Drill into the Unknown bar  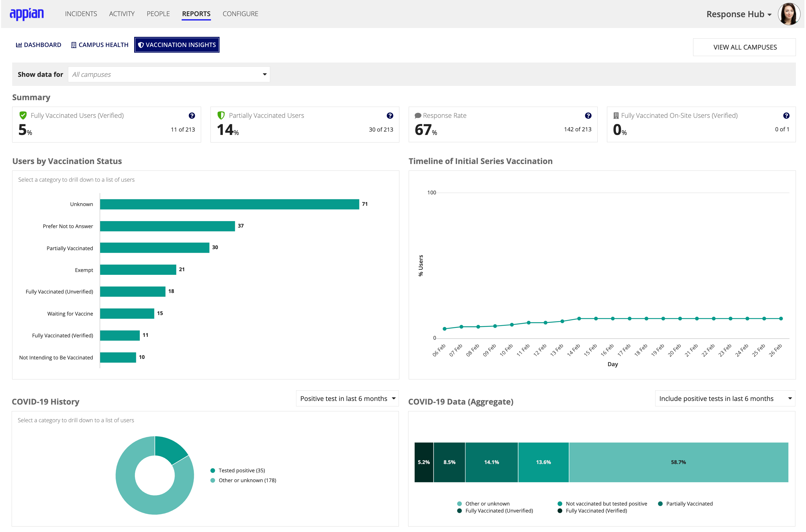pyautogui.click(x=230, y=204)
